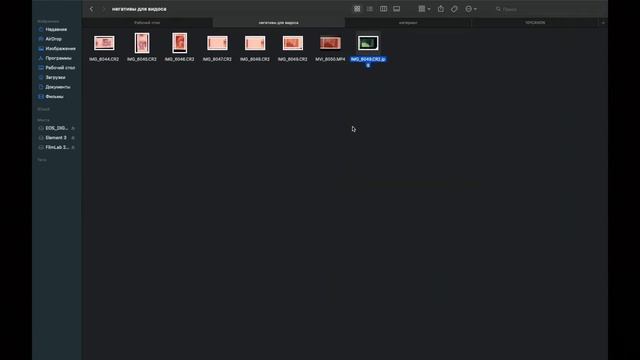Screen dimensions: 640x360
Task: Open Программы in the sidebar
Action: [58, 58]
